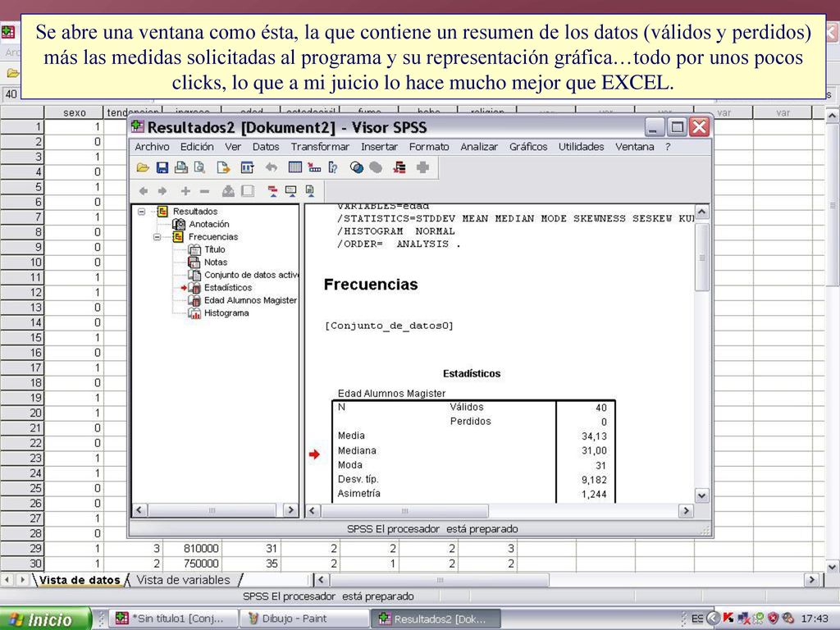Screen dimensions: 840x630
Task: Select Histograma in the outline tree
Action: tap(226, 313)
